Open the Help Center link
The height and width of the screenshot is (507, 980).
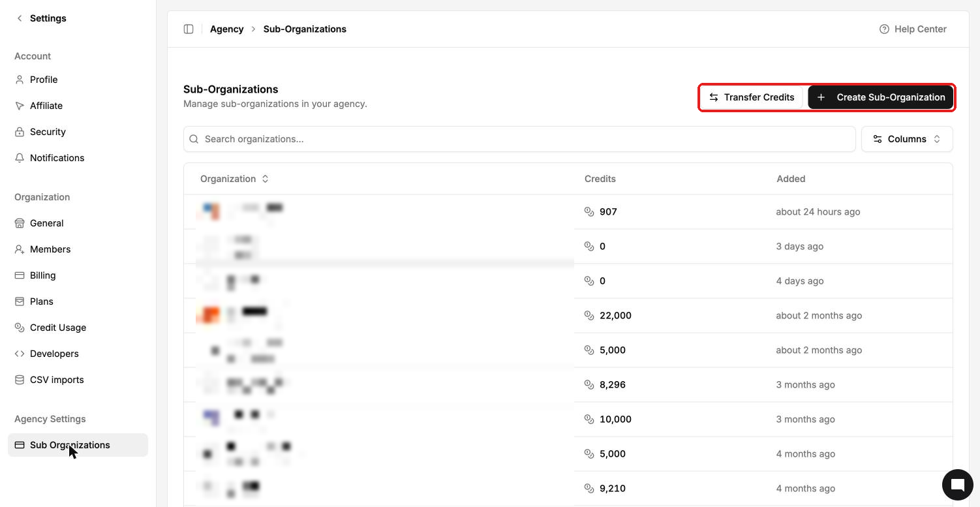click(913, 29)
